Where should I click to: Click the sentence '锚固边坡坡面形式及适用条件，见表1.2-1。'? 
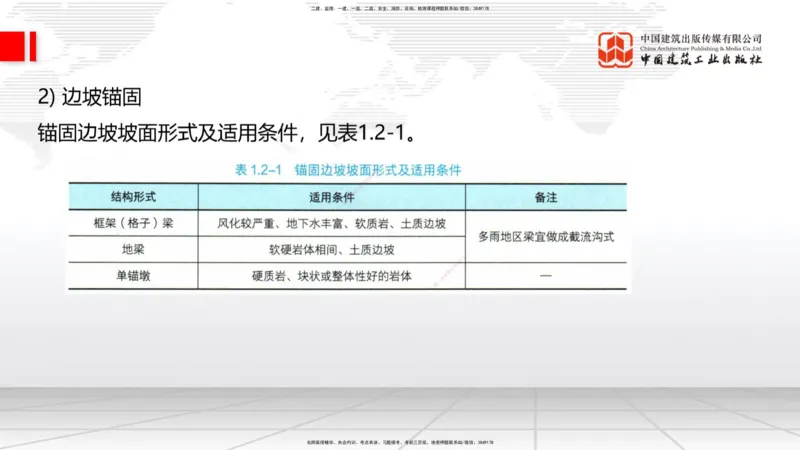point(228,133)
